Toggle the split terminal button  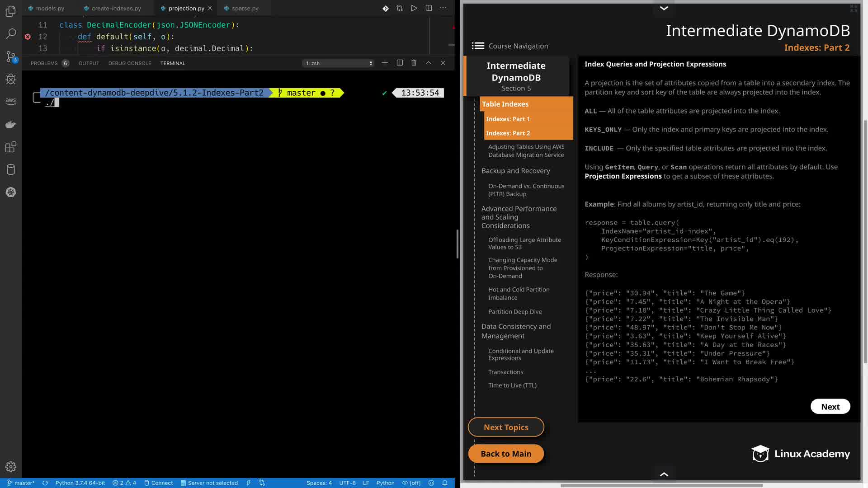(x=400, y=63)
